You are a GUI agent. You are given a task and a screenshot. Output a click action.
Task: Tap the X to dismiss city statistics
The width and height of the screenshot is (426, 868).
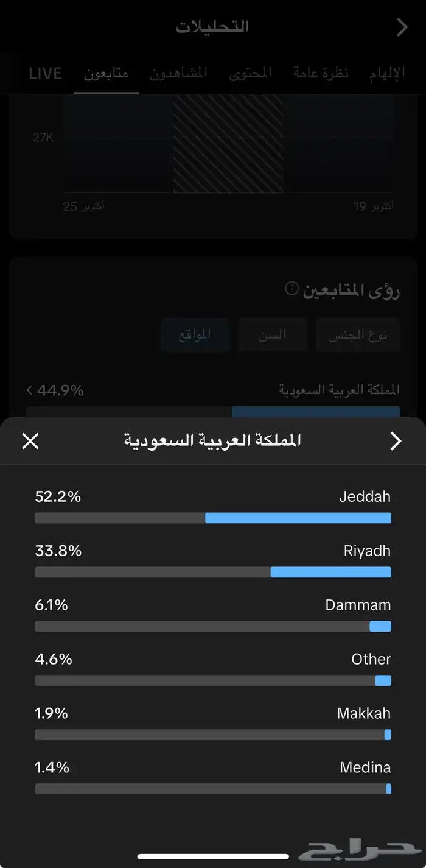point(30,441)
